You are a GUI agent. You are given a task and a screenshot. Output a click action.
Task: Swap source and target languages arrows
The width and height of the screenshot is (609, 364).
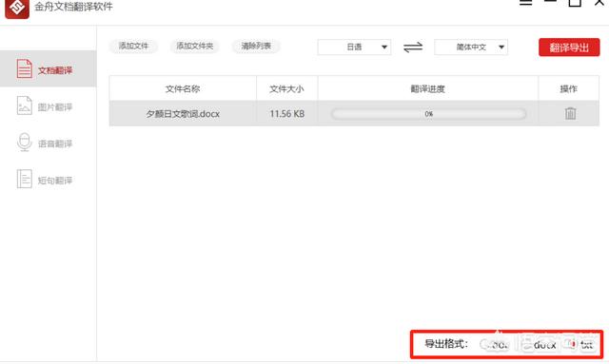pyautogui.click(x=413, y=48)
